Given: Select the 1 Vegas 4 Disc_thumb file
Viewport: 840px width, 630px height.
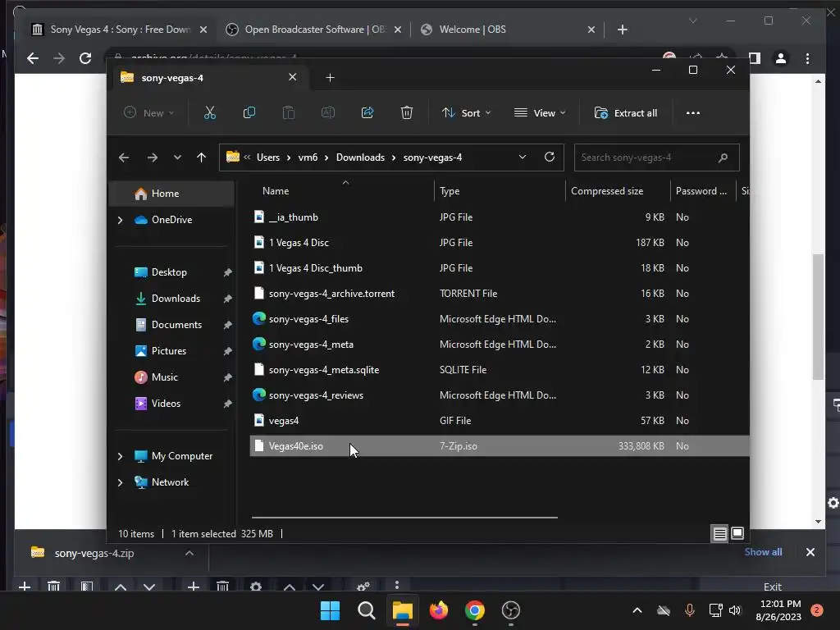Looking at the screenshot, I should point(500,268).
